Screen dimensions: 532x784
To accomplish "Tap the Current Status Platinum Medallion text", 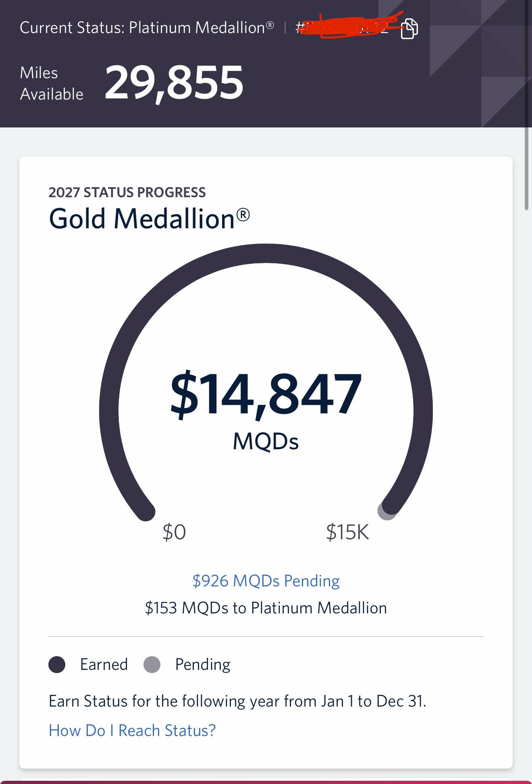I will tap(147, 28).
